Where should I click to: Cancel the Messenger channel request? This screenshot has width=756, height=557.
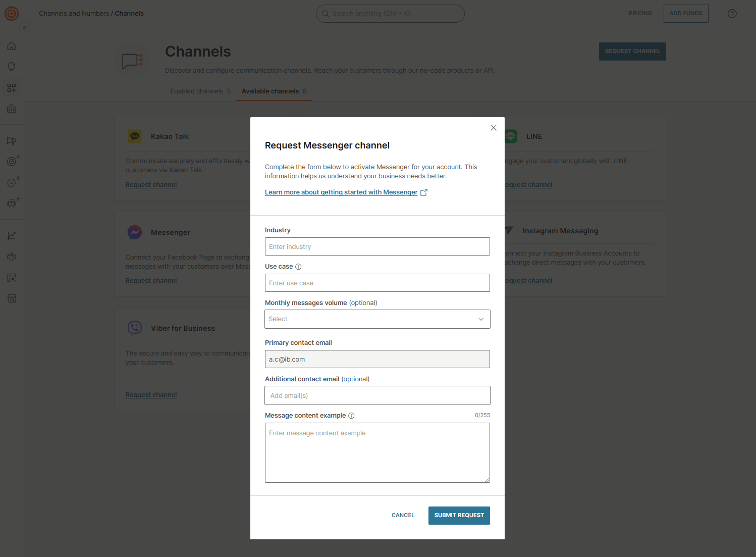pos(403,515)
